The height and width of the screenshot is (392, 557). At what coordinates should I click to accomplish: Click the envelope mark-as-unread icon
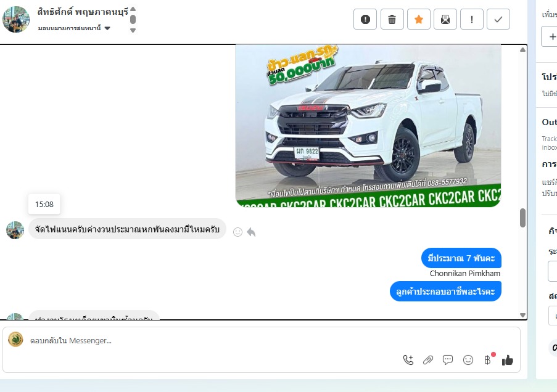coord(445,19)
